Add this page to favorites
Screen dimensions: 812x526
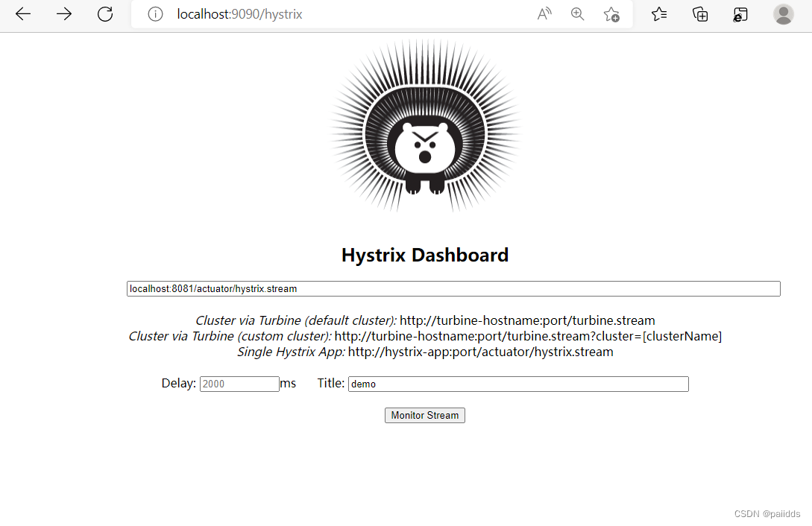pyautogui.click(x=611, y=14)
